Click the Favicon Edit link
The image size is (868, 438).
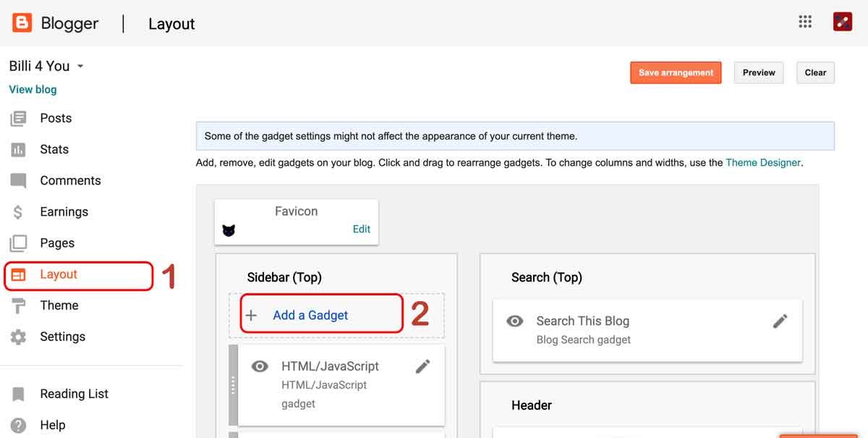tap(362, 229)
